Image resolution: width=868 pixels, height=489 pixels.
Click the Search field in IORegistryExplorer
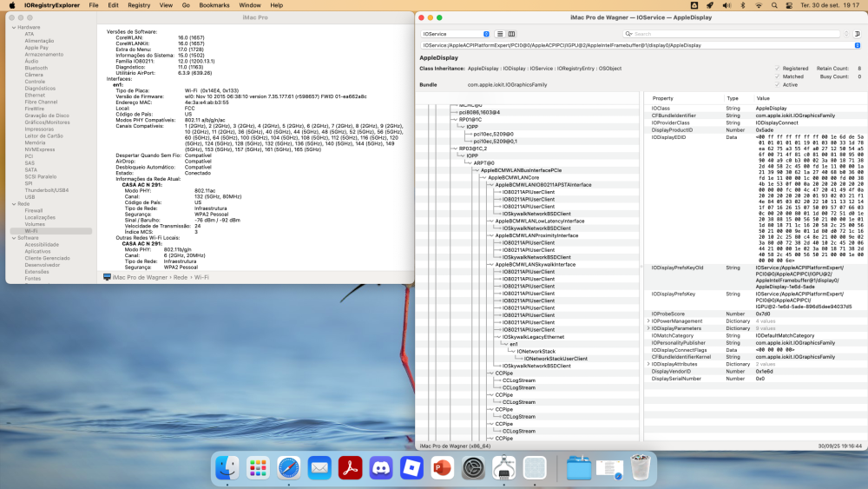(735, 34)
